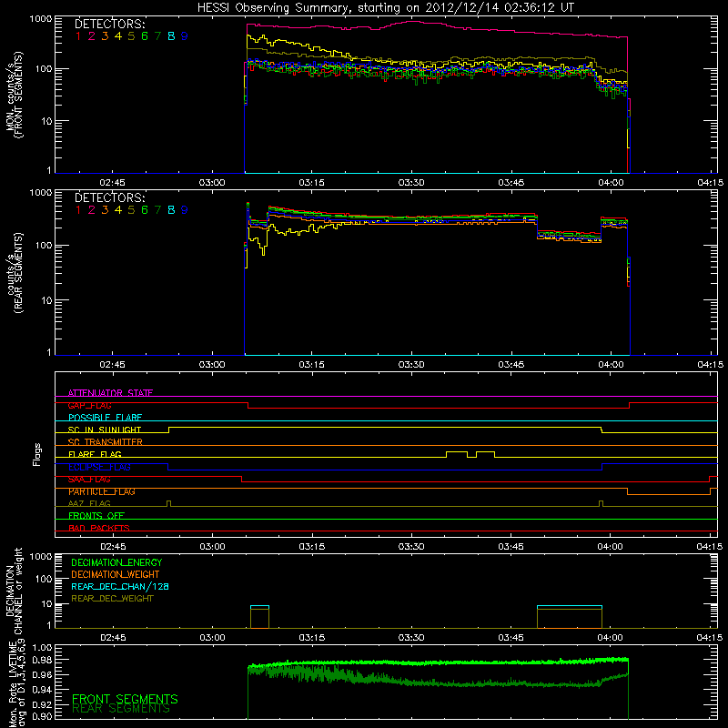Click the SAA_FLAG label
The height and width of the screenshot is (728, 728).
pos(89,480)
